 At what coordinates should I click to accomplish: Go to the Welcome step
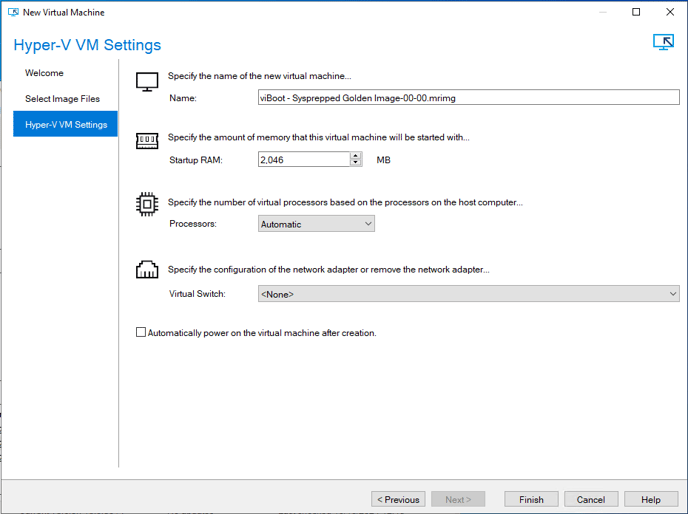44,73
